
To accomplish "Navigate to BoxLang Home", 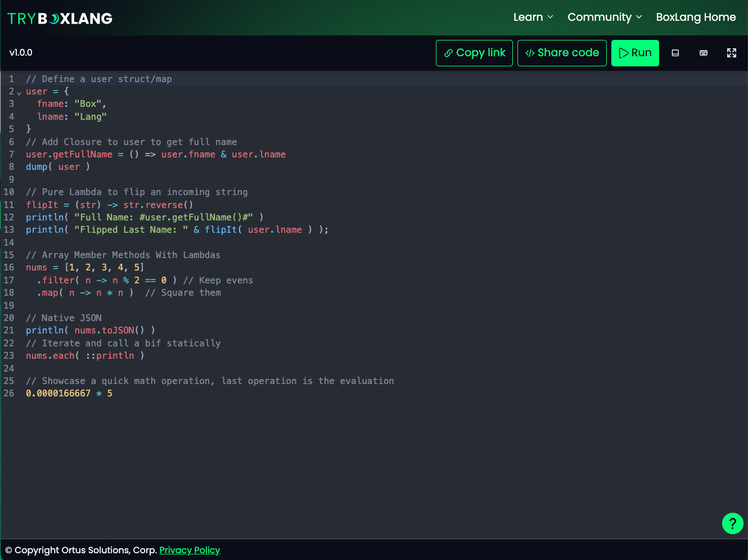I will coord(696,17).
